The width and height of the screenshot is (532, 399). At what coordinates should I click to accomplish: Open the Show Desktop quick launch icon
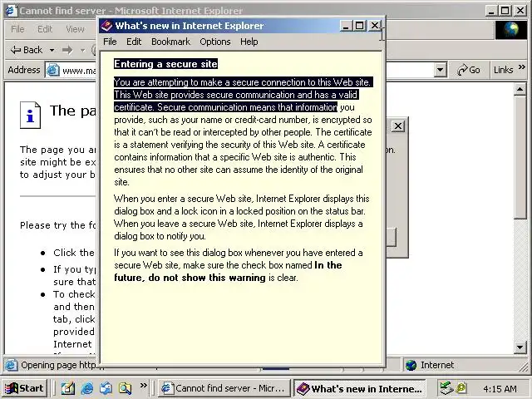tap(68, 388)
